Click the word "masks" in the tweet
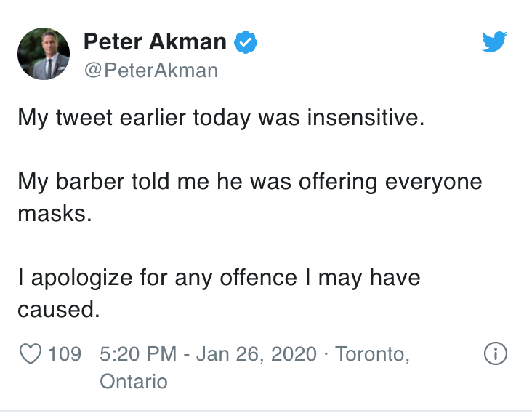Image resolution: width=532 pixels, height=416 pixels. coord(55,214)
